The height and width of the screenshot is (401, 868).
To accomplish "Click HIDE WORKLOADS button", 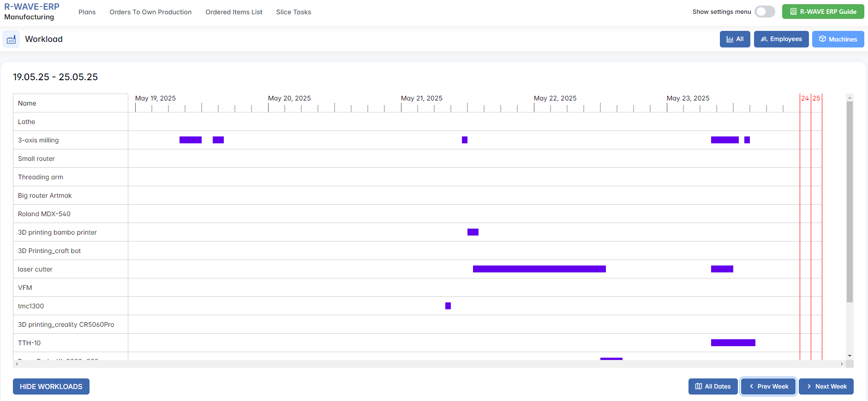I will (x=51, y=386).
